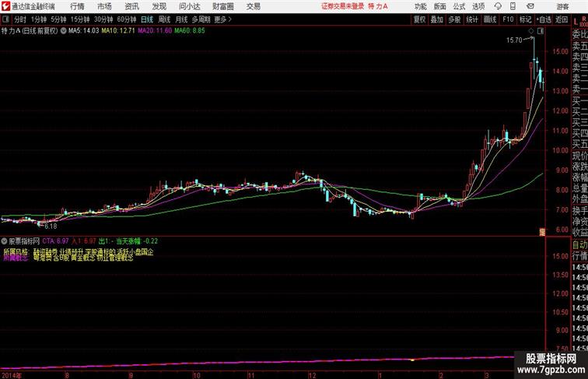Add stock via +自选 button
The image size is (588, 379).
coord(544,19)
